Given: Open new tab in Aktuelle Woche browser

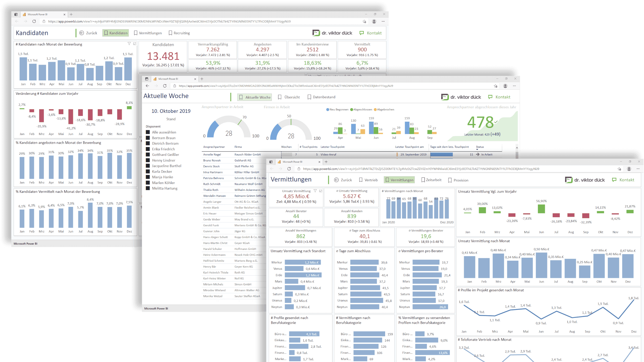Looking at the screenshot, I should pyautogui.click(x=202, y=79).
